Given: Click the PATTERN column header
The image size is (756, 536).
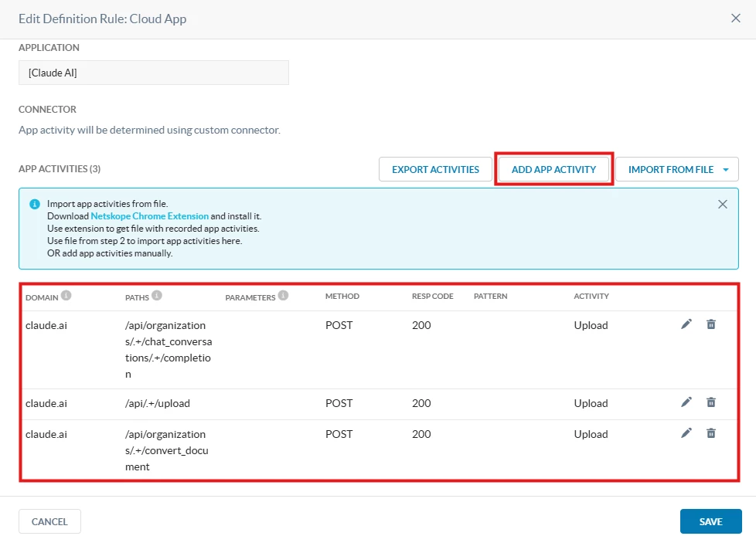Looking at the screenshot, I should (490, 296).
